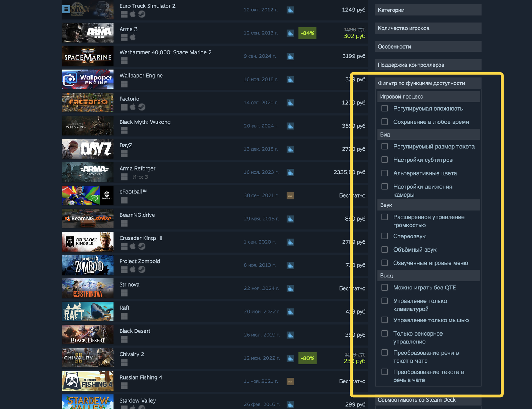The image size is (532, 409).
Task: Click the review icon for BeamNG.drive
Action: click(290, 219)
